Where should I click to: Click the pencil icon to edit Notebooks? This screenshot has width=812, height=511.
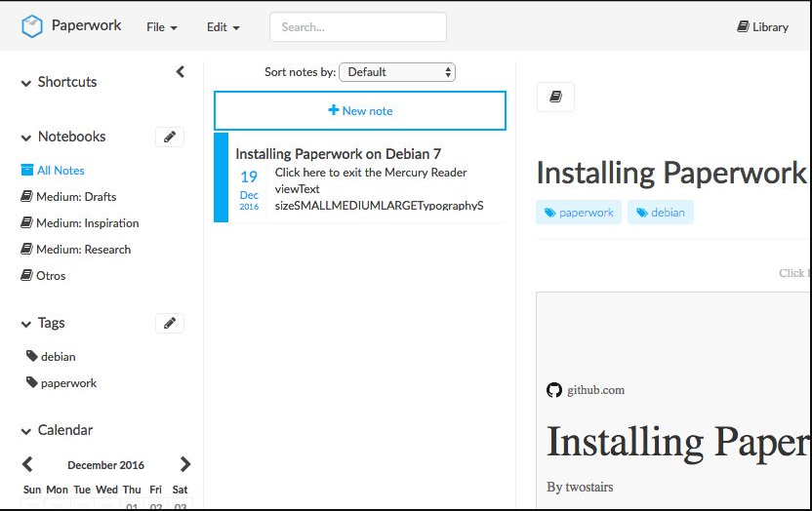(170, 138)
